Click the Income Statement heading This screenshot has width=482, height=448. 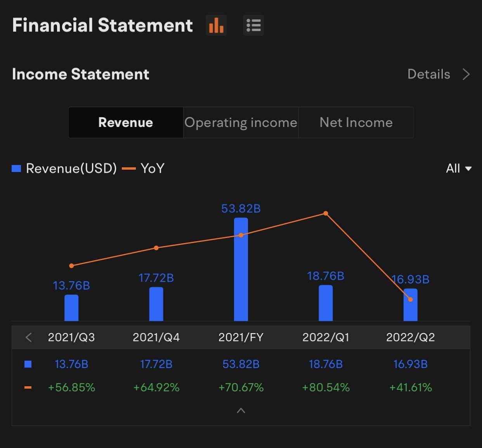(81, 74)
